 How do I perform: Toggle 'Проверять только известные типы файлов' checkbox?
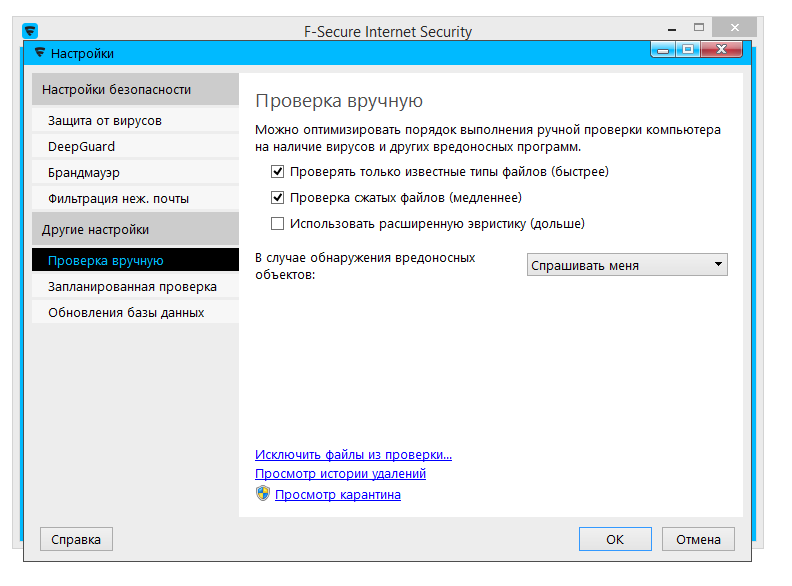(278, 172)
